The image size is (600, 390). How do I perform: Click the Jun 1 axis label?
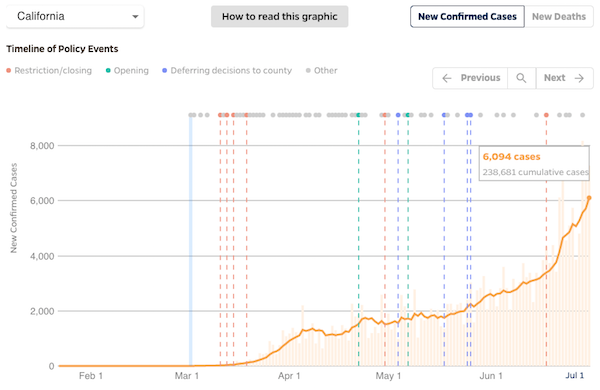point(491,376)
